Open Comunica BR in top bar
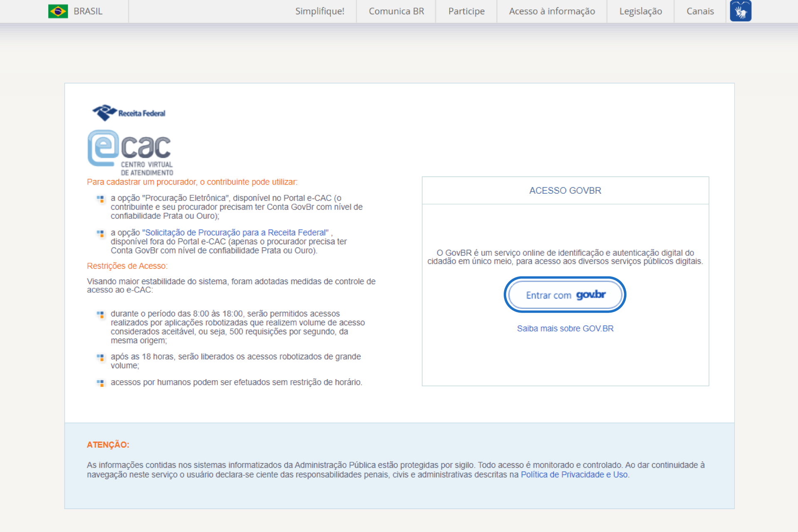 (x=396, y=11)
